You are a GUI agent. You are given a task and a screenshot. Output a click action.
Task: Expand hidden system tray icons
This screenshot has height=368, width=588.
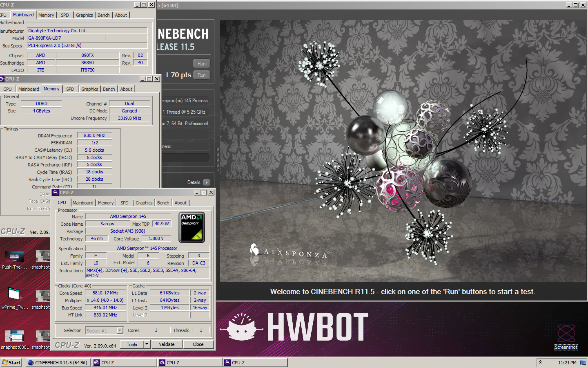pos(540,362)
